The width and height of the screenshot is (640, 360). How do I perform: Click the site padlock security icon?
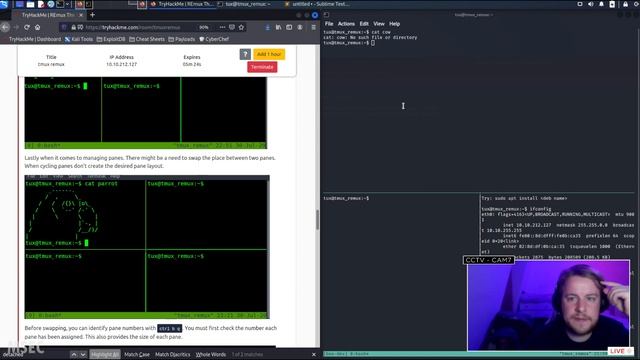coord(73,27)
